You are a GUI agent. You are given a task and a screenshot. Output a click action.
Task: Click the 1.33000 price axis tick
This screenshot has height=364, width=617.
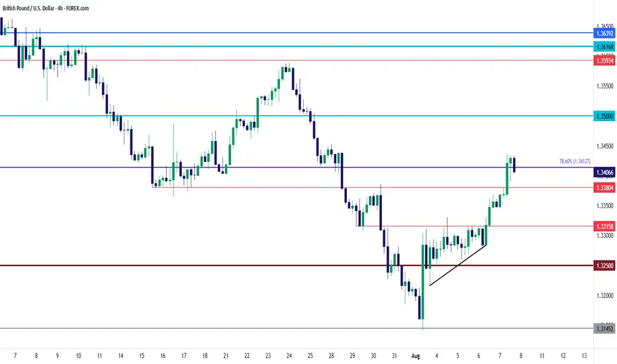point(605,236)
